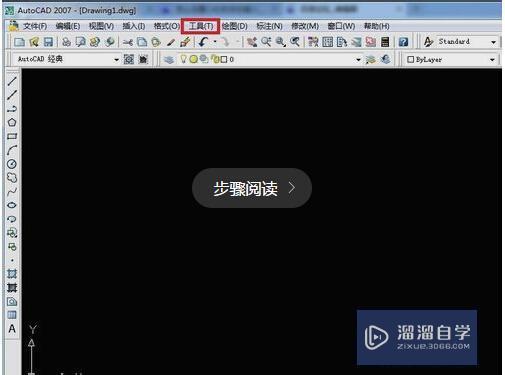Open DesignCenter from the toolbar

[328, 42]
